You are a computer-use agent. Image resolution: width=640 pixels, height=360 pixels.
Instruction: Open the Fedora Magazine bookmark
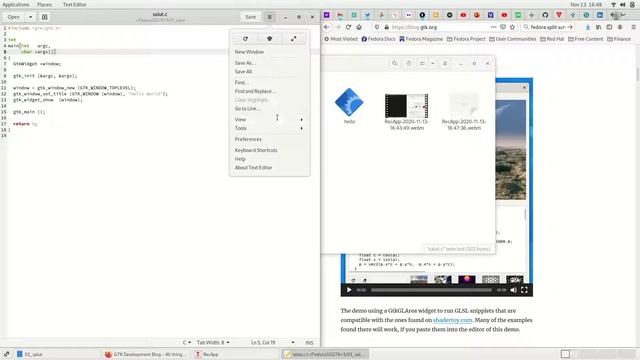[421, 39]
